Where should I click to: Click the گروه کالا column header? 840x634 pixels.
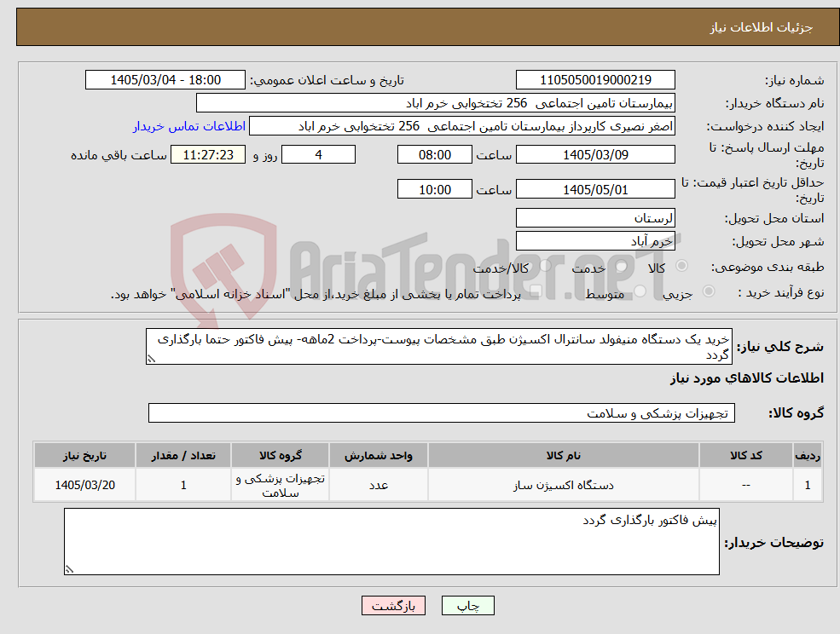point(281,456)
